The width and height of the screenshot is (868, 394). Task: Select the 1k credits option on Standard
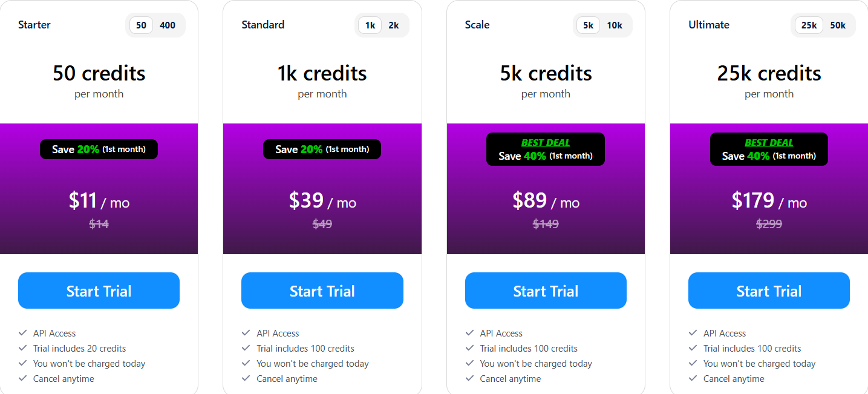370,25
